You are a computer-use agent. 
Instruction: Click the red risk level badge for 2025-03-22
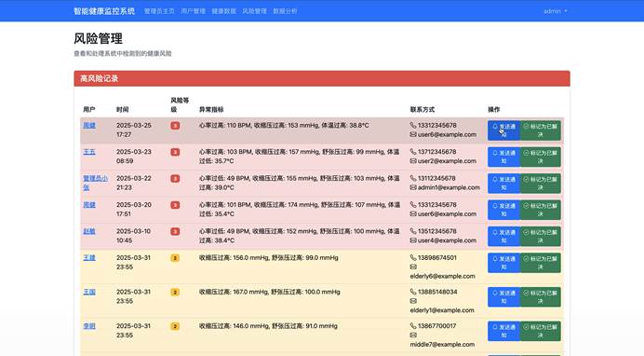pos(175,178)
